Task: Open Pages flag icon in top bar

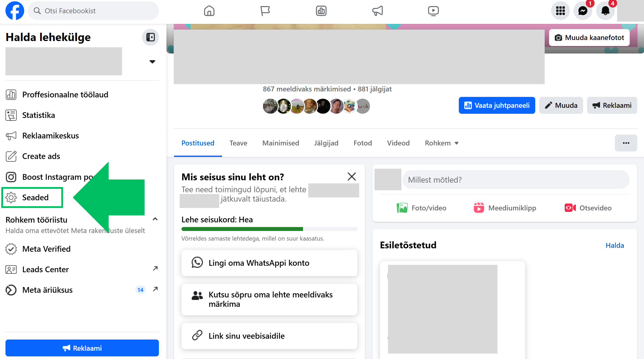Action: point(265,11)
